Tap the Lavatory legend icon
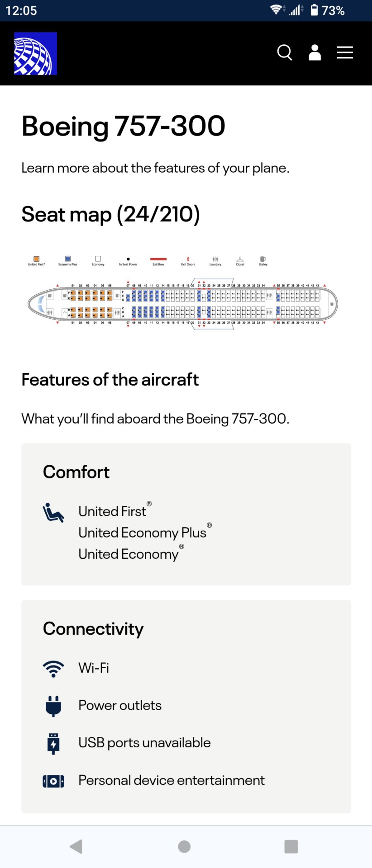372x868 pixels. [215, 259]
